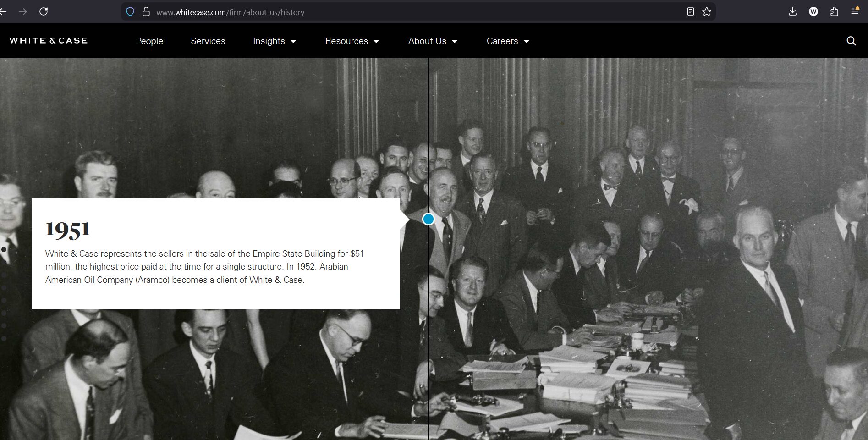Viewport: 868px width, 440px height.
Task: Open the About Us dropdown
Action: tap(432, 41)
